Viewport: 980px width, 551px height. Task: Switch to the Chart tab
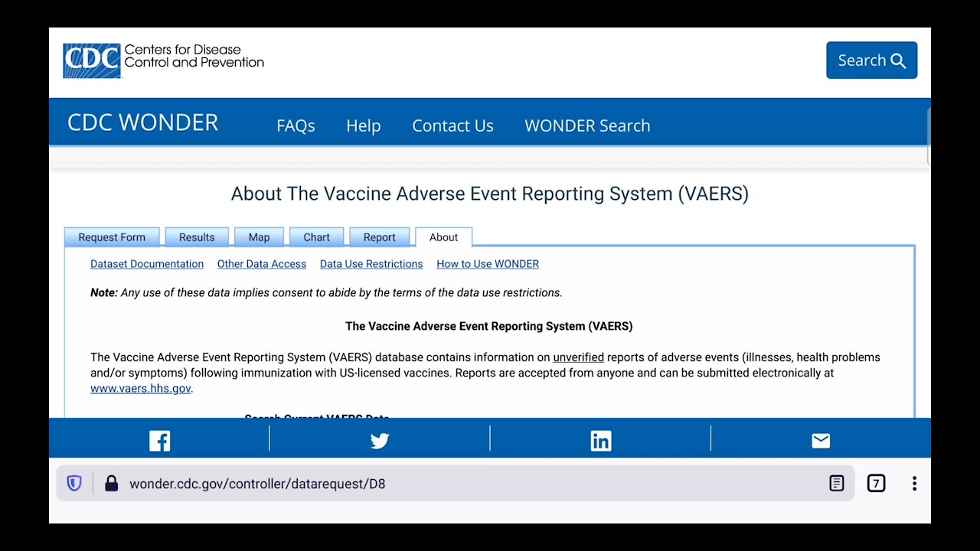316,237
